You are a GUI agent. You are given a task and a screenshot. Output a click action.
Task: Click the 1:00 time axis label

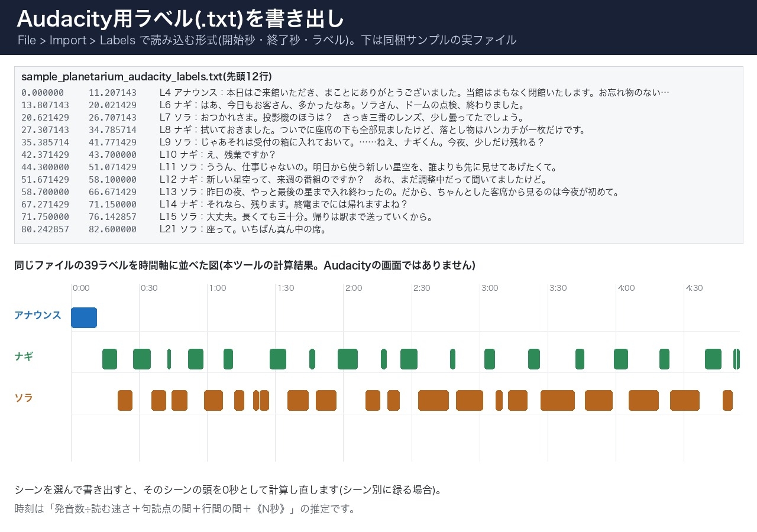[218, 288]
